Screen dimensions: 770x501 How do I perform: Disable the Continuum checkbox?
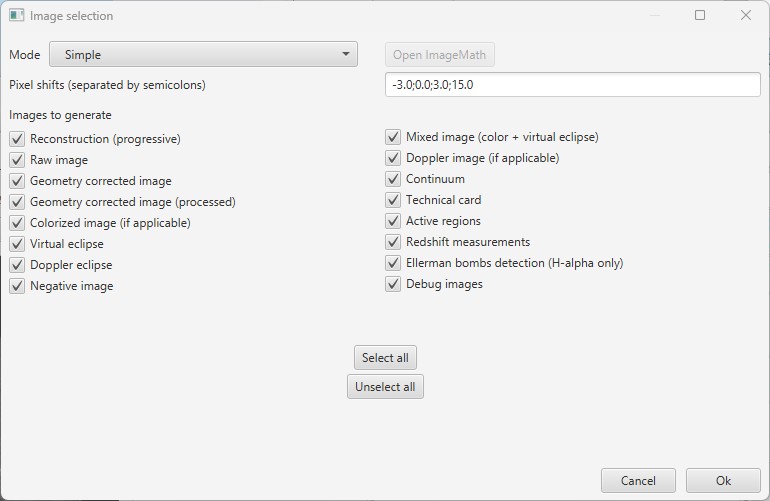click(393, 179)
